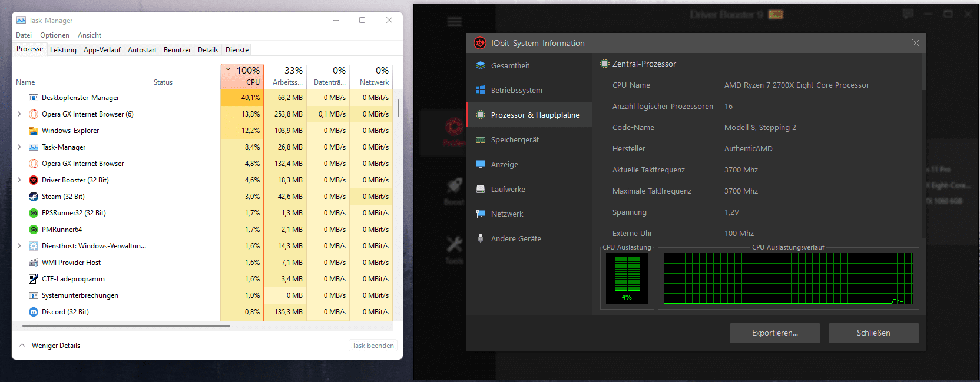Expand the Opera GX Internet Browser (6) group

(19, 114)
